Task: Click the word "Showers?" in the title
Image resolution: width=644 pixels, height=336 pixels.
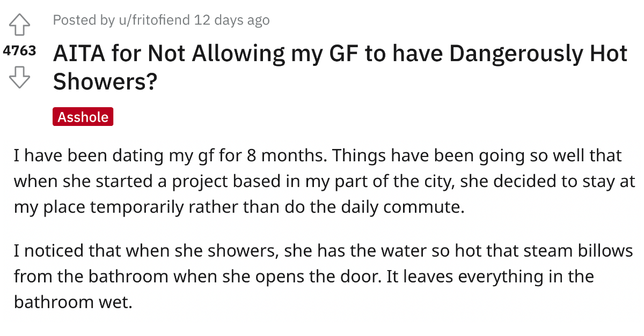Action: click(x=105, y=81)
